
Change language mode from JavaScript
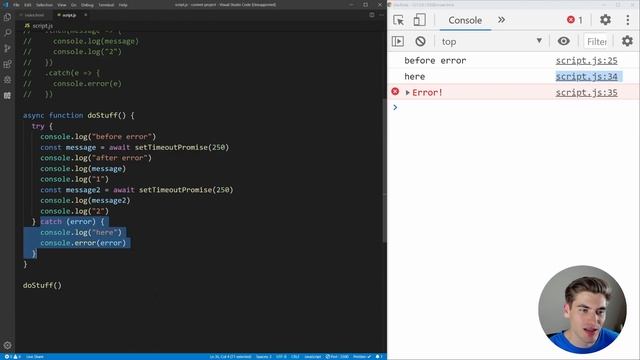coord(313,357)
